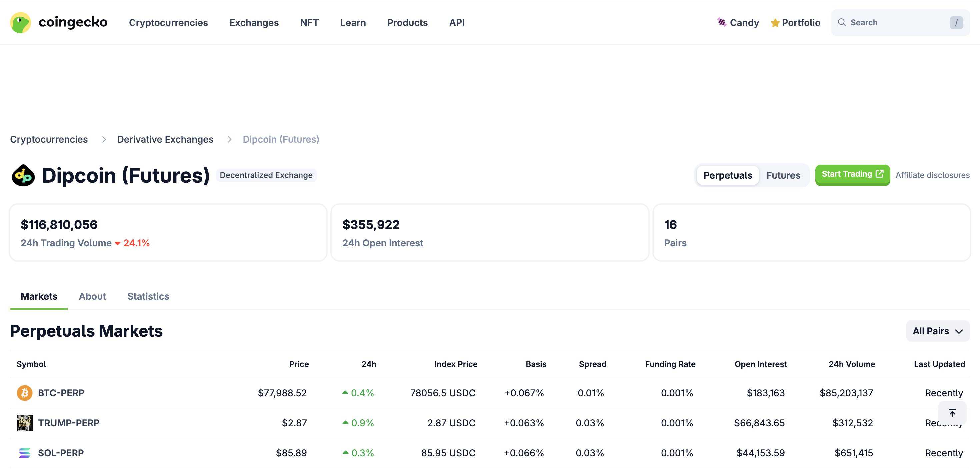Click the scroll-to-top arrow button
Image resolution: width=980 pixels, height=473 pixels.
point(952,413)
